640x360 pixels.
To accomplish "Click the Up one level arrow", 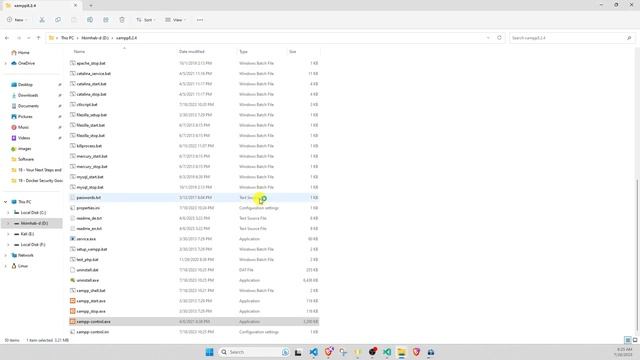I will (x=38, y=38).
